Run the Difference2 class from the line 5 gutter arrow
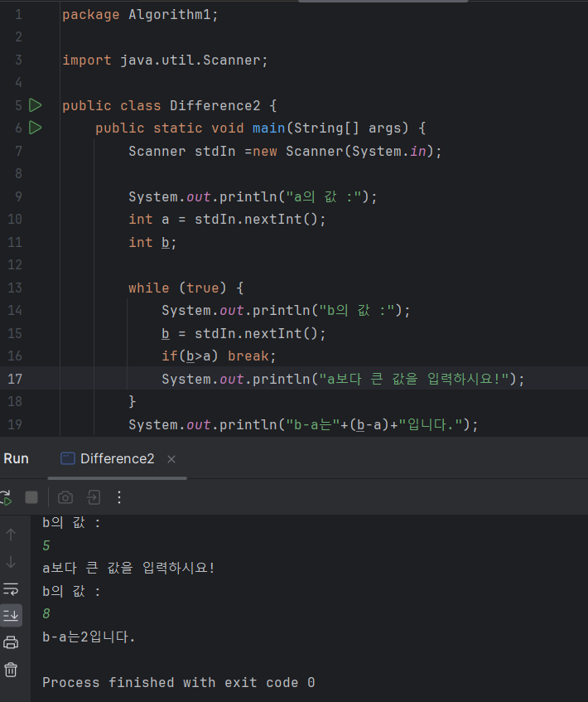588x702 pixels. click(35, 105)
